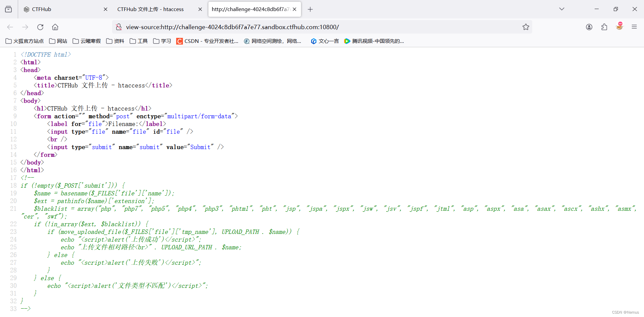The width and height of the screenshot is (644, 317).
Task: Close the CTFHub 文件上传 - htaccess tab
Action: click(200, 9)
